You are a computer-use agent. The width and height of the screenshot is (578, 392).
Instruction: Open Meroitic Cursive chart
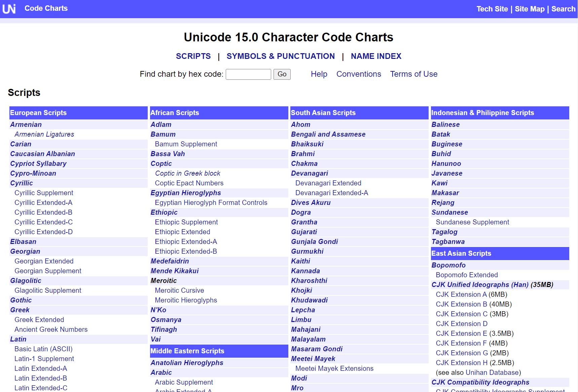[x=179, y=290]
